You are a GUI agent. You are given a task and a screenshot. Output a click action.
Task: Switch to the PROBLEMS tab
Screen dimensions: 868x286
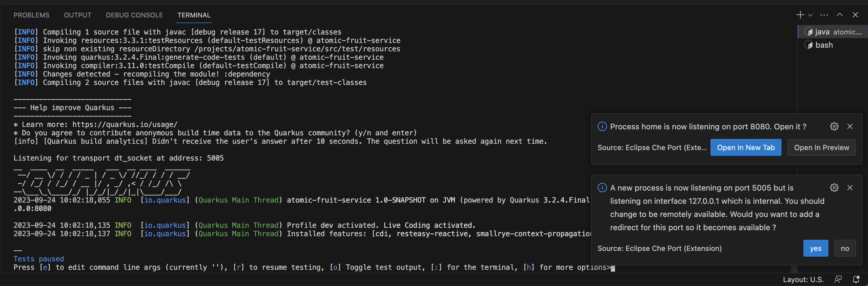coord(31,15)
